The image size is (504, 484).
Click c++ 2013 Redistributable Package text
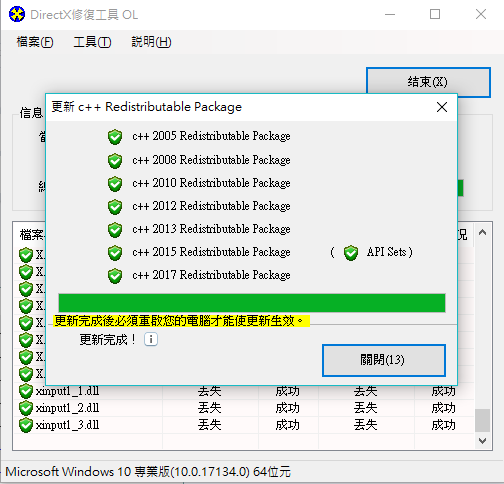click(x=211, y=229)
